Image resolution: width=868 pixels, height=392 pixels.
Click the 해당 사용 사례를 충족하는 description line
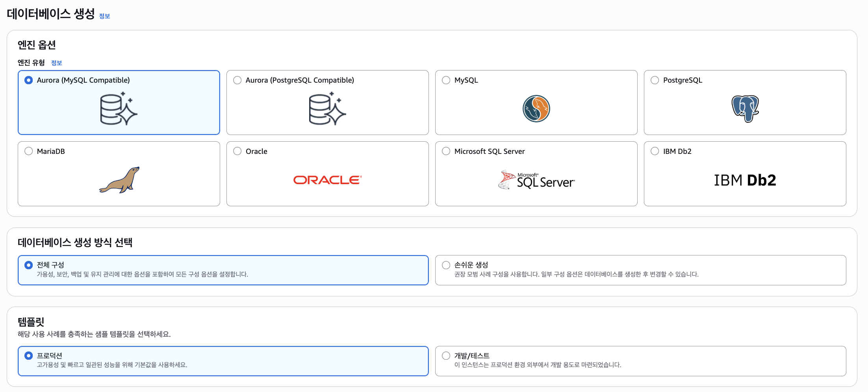[x=94, y=334]
